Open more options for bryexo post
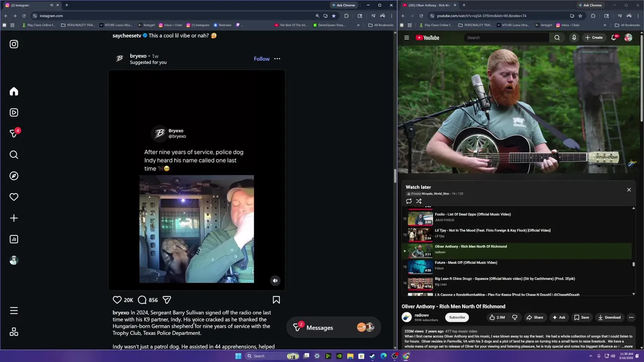644x362 pixels. 277,59
